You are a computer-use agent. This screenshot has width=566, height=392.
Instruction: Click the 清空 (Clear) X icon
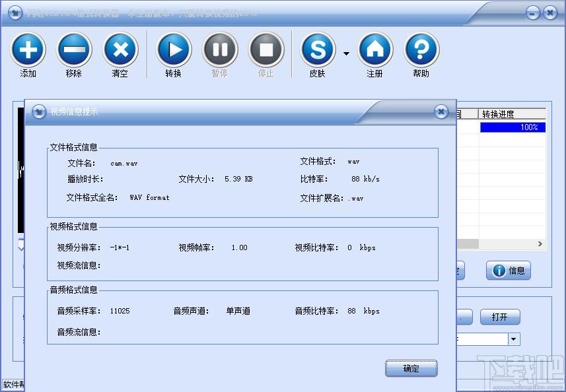121,49
